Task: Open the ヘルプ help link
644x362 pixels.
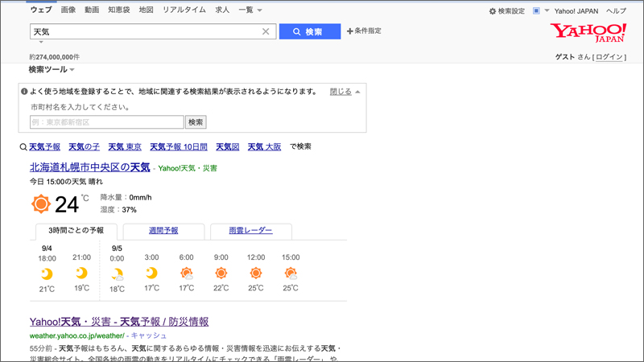Action: [x=616, y=11]
